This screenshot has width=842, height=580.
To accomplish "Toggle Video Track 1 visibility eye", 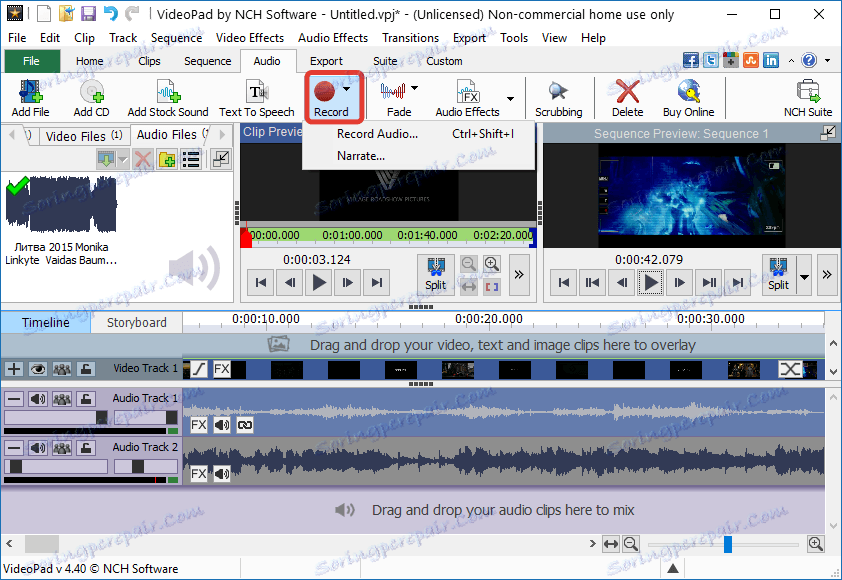I will coord(38,369).
